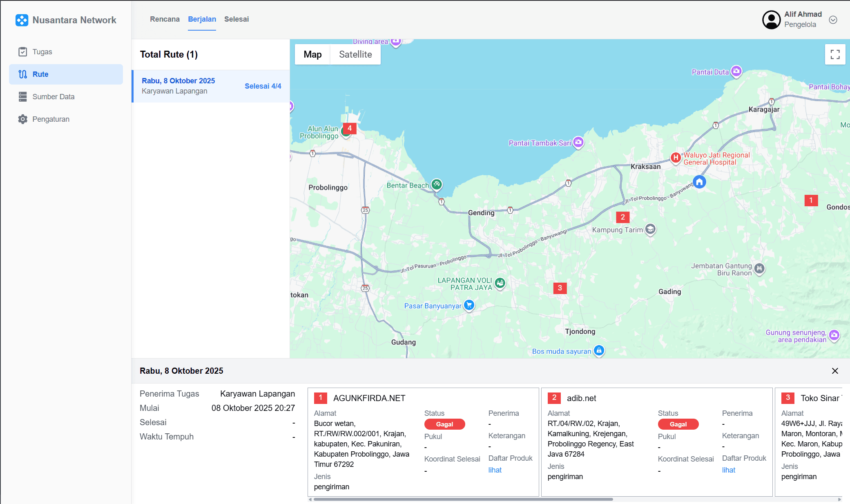Click the Pantai Duta marker icon

[736, 71]
